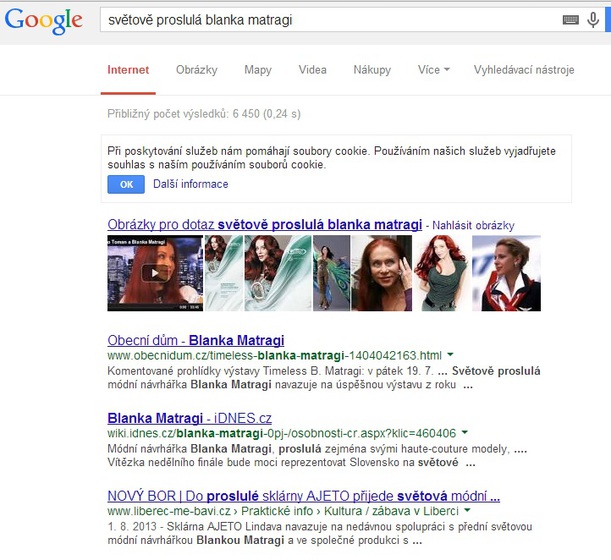Open Vyhledávací nástroje search tools

point(524,70)
